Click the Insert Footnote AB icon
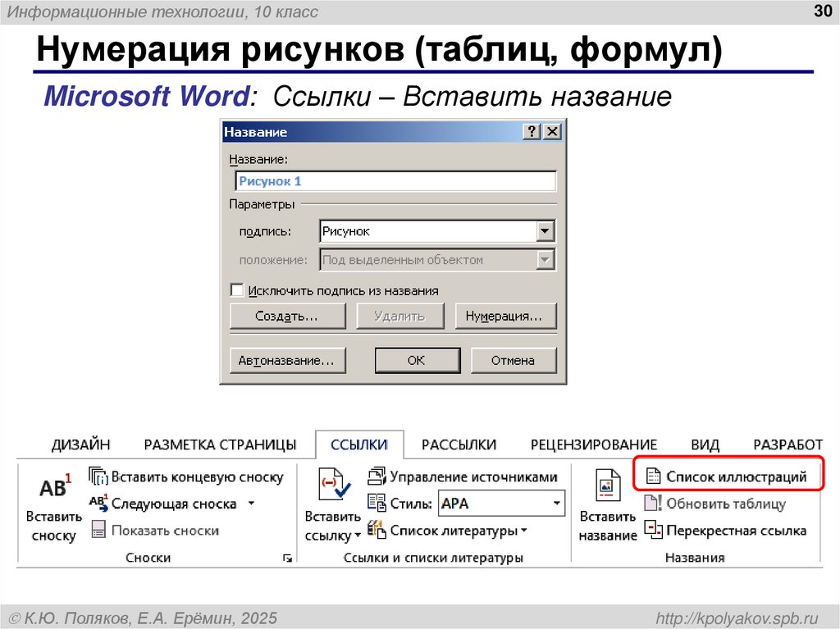Viewport: 840px width, 629px height. tap(55, 486)
